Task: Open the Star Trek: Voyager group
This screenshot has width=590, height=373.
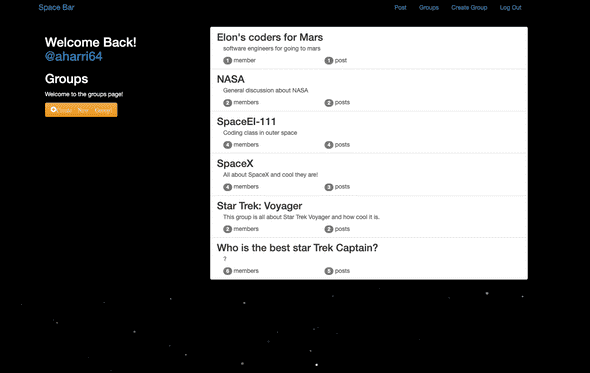Action: tap(259, 206)
